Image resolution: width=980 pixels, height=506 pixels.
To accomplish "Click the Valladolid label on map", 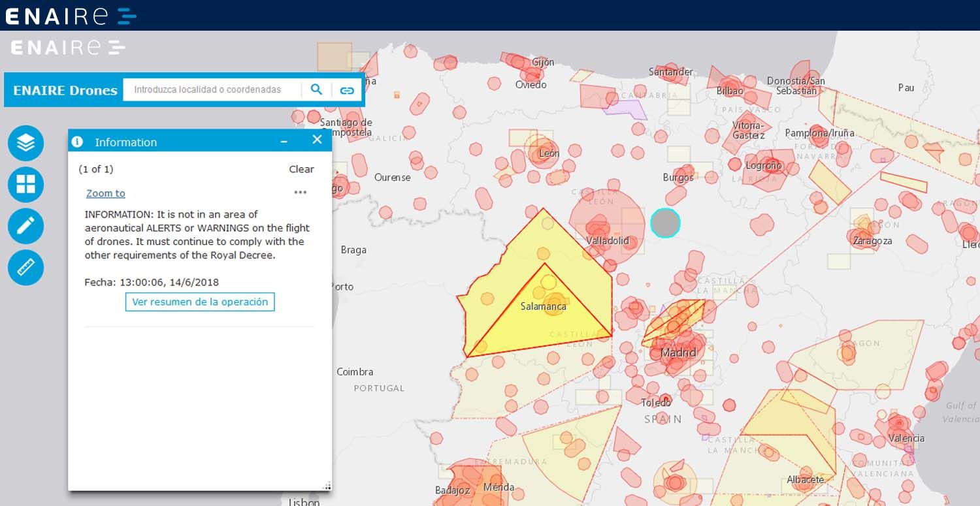I will click(607, 241).
